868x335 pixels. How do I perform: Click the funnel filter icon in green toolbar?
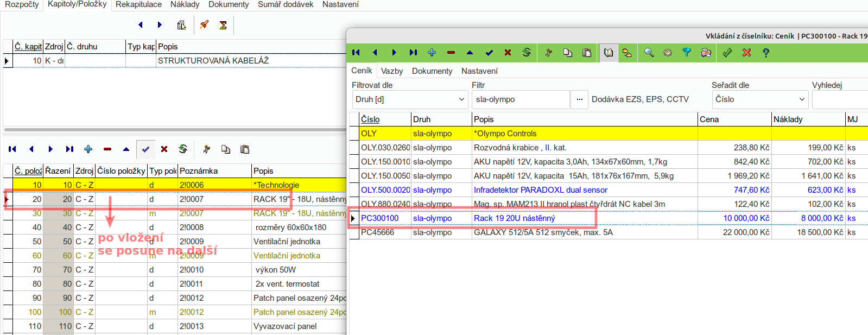tap(687, 53)
